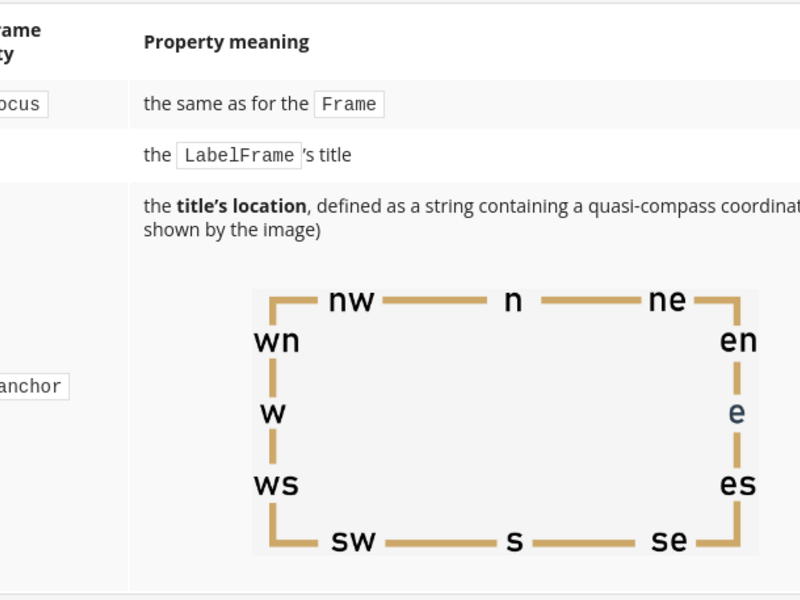Click the 'en' label on the right side
The width and height of the screenshot is (800, 600).
click(x=738, y=341)
